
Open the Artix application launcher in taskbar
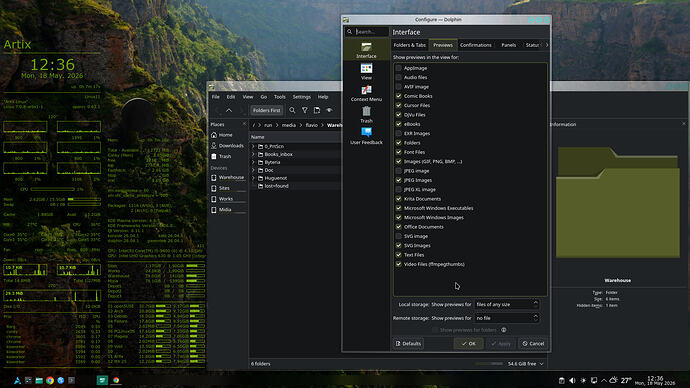click(18, 381)
